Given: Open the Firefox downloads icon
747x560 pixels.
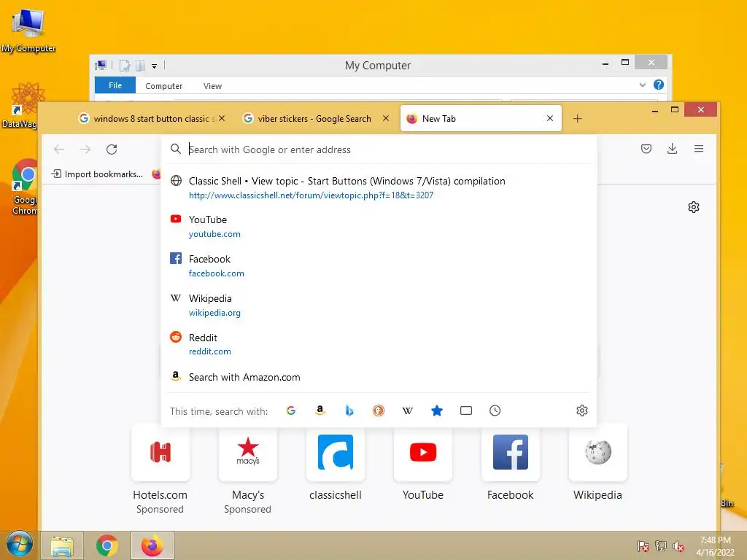Looking at the screenshot, I should 672,149.
